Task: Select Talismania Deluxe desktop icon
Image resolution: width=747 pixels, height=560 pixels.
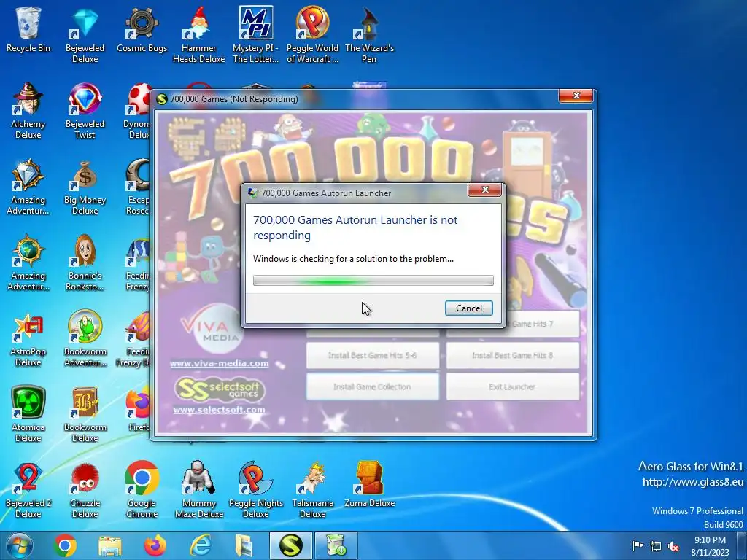Action: [x=312, y=490]
